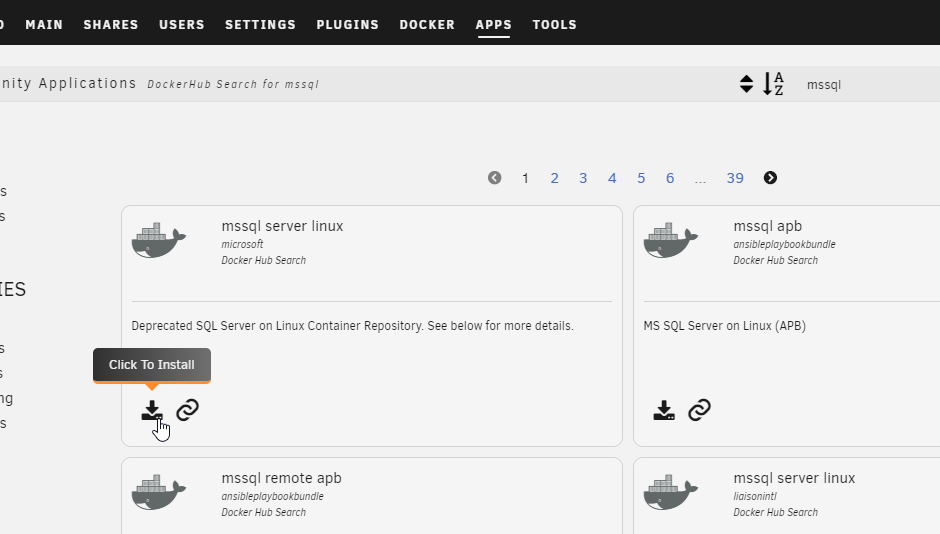The image size is (940, 534).
Task: Open the DOCKER tab
Action: pos(427,25)
